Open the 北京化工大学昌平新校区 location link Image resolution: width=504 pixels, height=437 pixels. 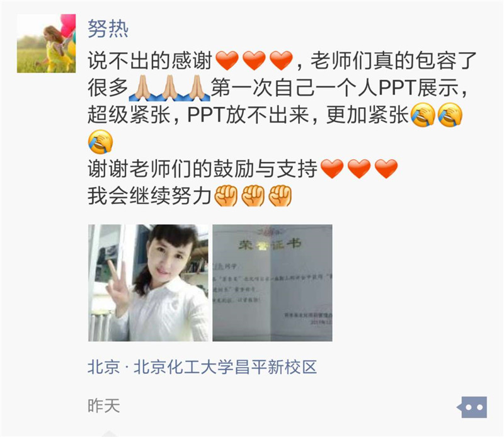(x=202, y=366)
